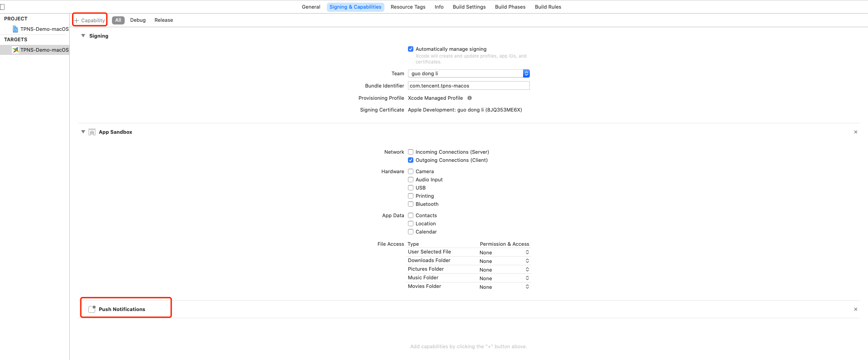Select the All configuration filter
This screenshot has width=868, height=360.
pos(118,20)
